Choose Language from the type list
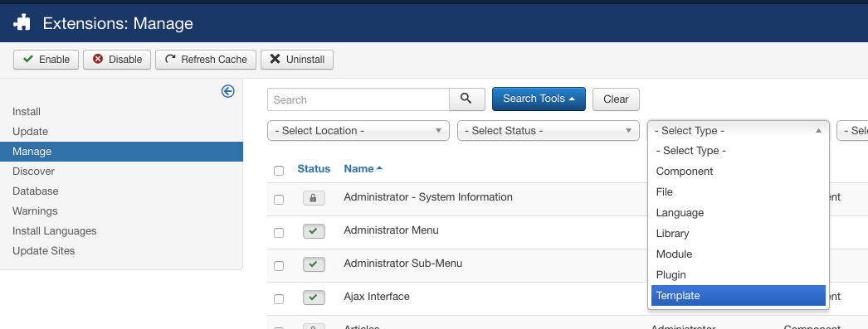868x329 pixels. 739,213
